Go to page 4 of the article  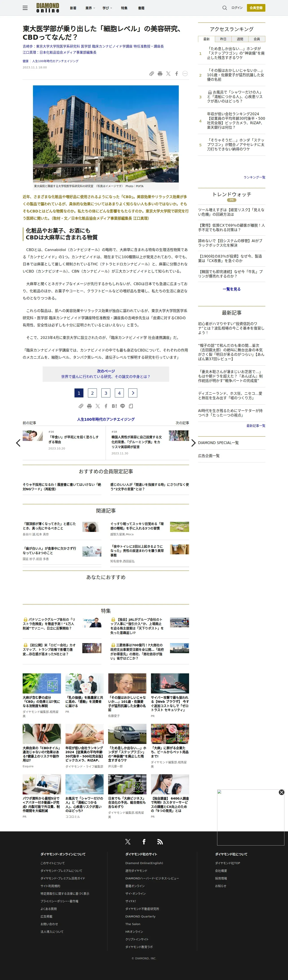click(120, 393)
